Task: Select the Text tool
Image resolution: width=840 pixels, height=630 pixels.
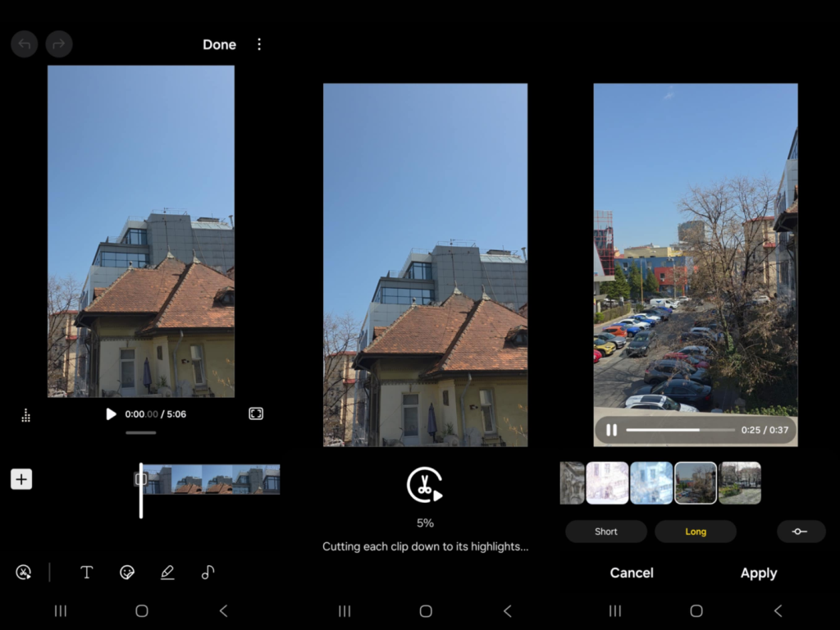Action: click(86, 573)
